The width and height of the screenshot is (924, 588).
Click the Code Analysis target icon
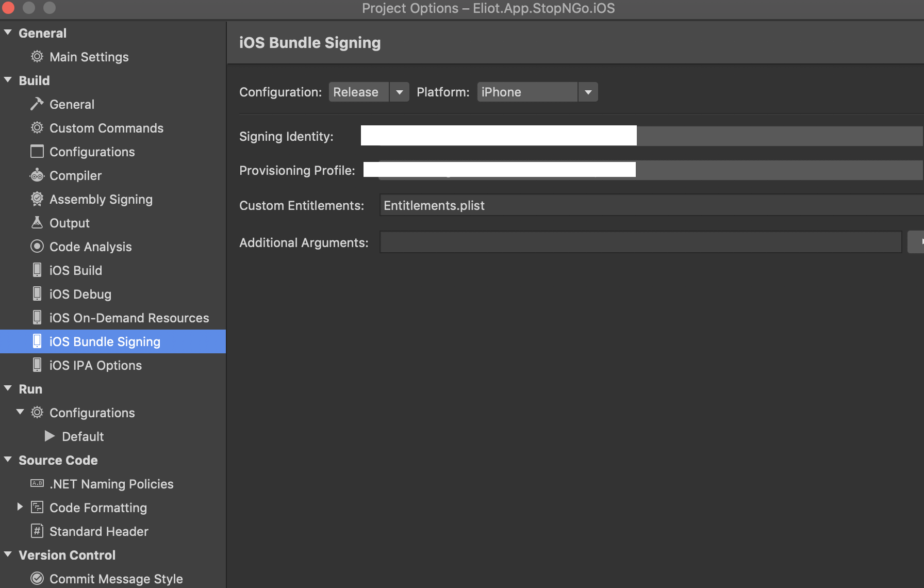[x=37, y=247]
